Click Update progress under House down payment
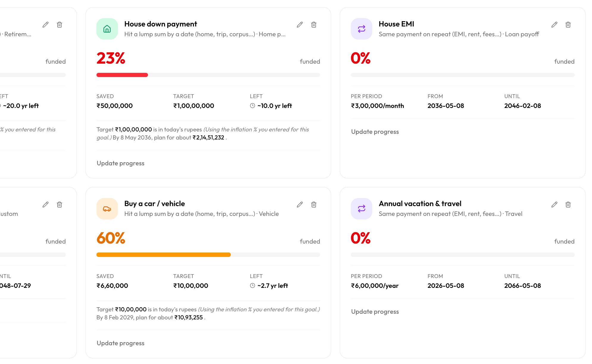Screen dimensions: 592x364 tap(121, 163)
